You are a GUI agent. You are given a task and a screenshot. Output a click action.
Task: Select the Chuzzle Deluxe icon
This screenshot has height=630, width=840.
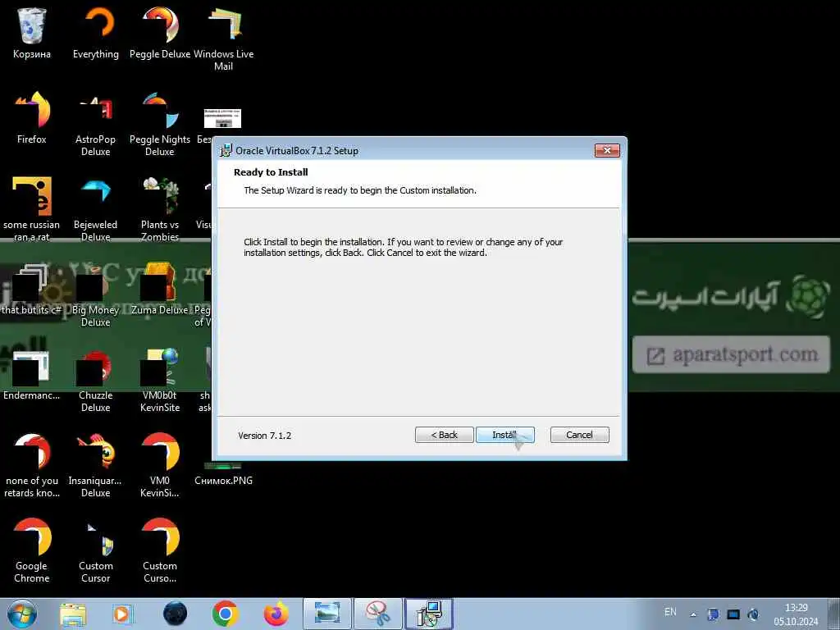96,381
